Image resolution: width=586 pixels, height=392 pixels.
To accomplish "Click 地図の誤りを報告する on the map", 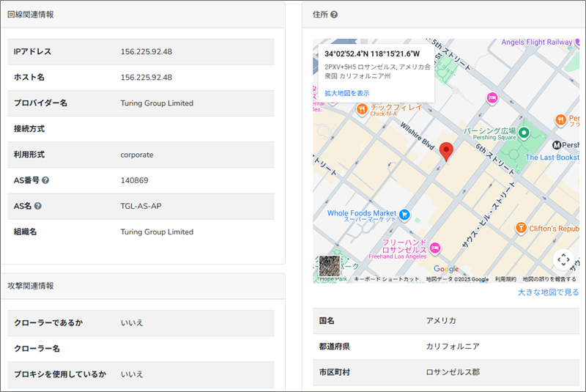I will [549, 279].
